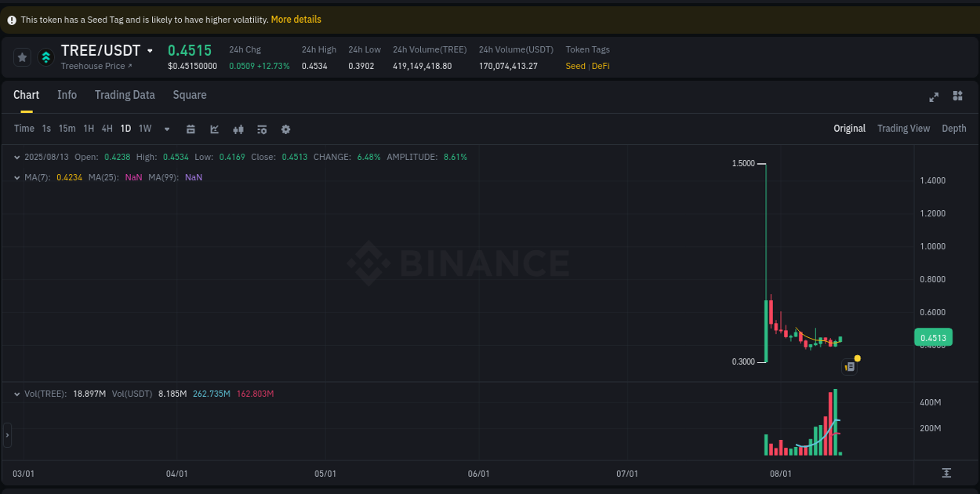Click the More details link
This screenshot has width=980, height=494.
[296, 19]
